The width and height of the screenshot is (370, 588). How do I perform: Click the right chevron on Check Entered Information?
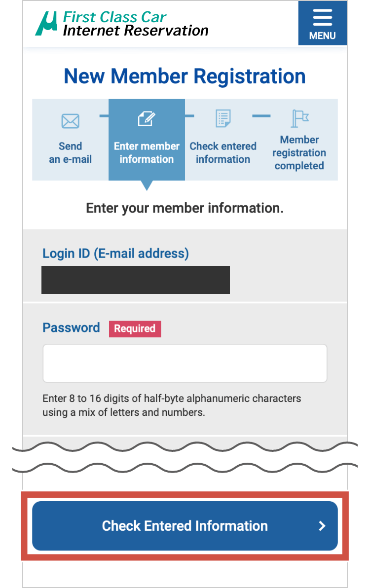322,526
